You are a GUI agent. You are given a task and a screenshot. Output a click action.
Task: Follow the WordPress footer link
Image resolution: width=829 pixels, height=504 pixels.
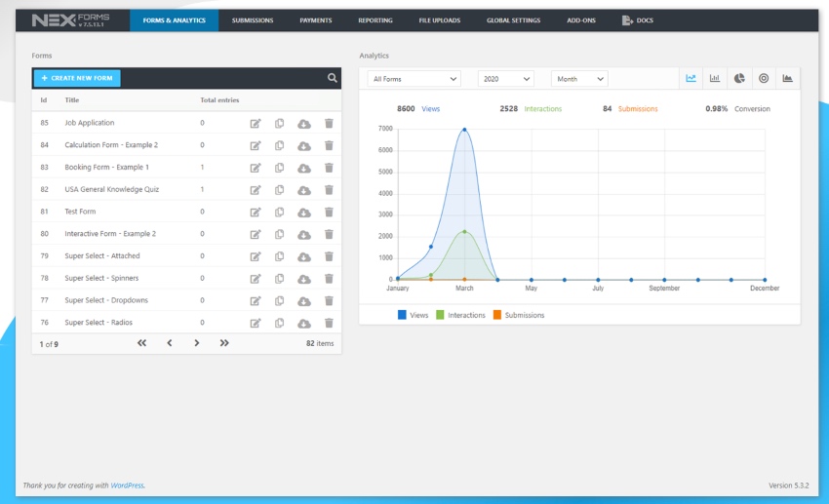click(x=127, y=485)
